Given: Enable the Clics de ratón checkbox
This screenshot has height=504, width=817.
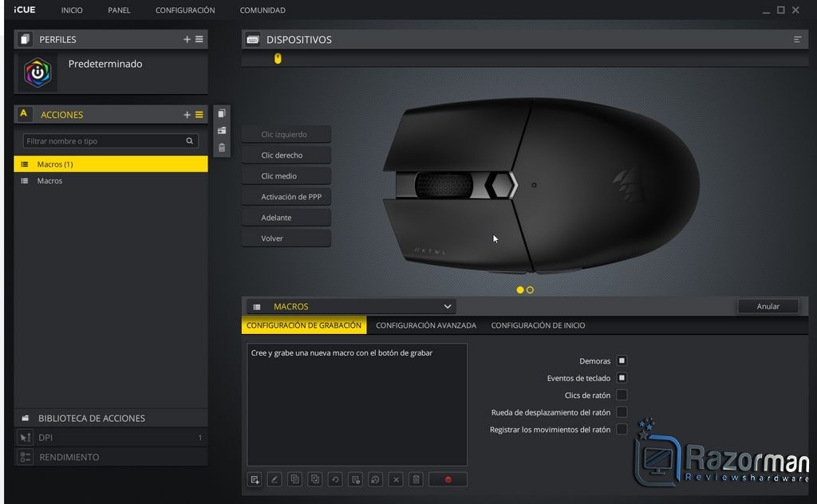Looking at the screenshot, I should click(x=622, y=395).
